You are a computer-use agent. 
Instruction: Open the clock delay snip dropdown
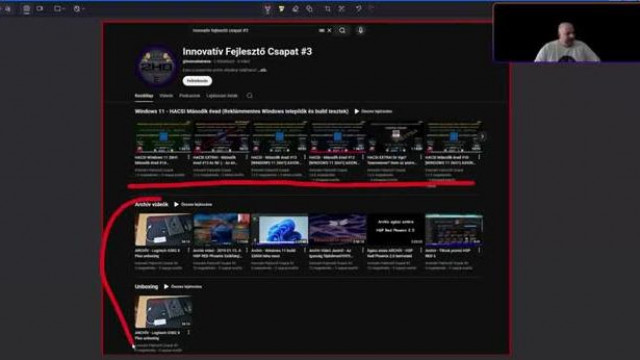(79, 9)
